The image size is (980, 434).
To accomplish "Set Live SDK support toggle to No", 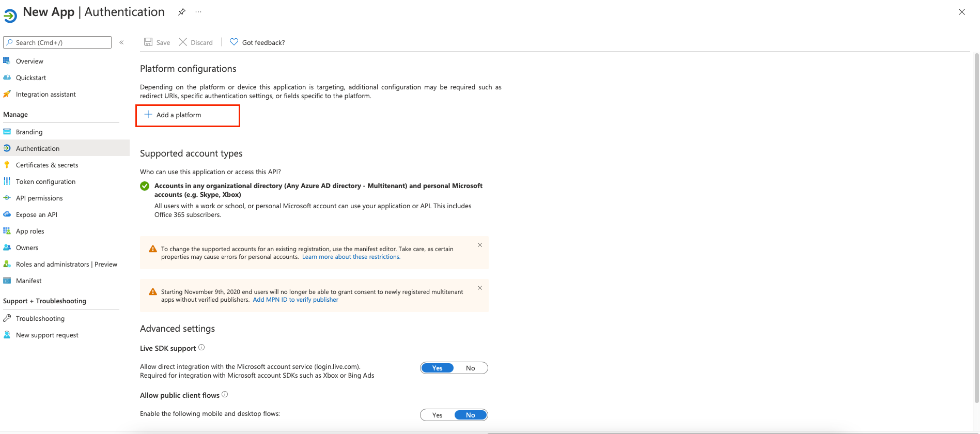I will (470, 368).
